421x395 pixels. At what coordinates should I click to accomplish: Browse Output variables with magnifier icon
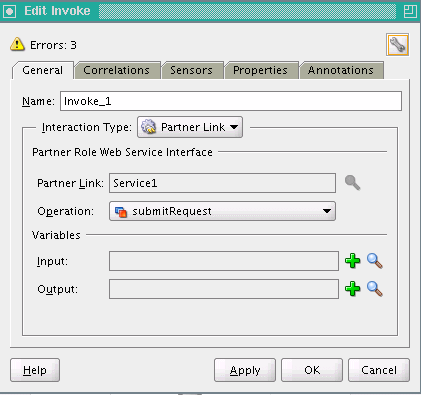(x=375, y=289)
